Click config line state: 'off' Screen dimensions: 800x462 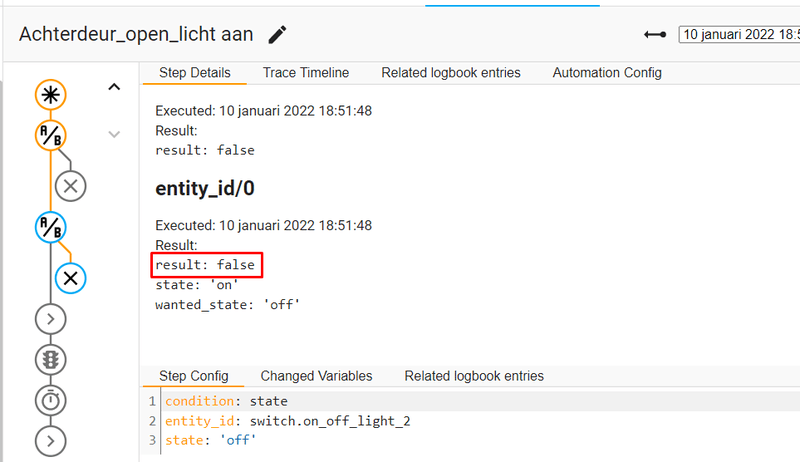[210, 441]
